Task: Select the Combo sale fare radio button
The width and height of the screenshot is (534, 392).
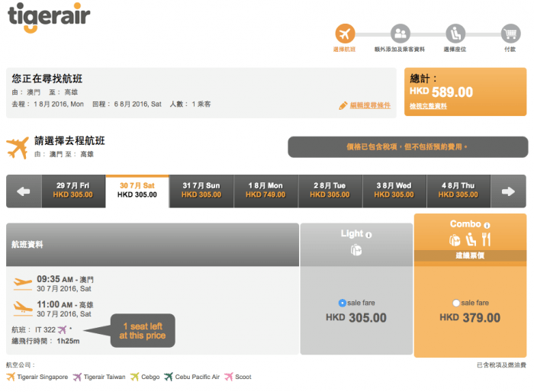Action: coord(456,303)
